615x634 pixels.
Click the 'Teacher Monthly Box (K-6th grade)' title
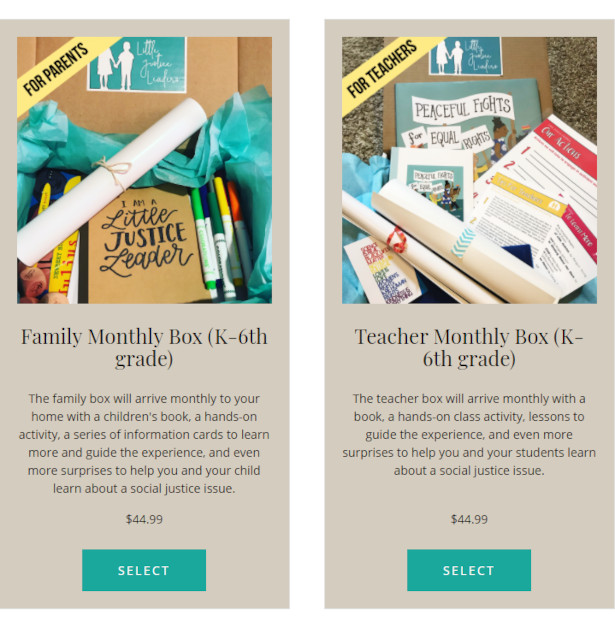tap(469, 347)
